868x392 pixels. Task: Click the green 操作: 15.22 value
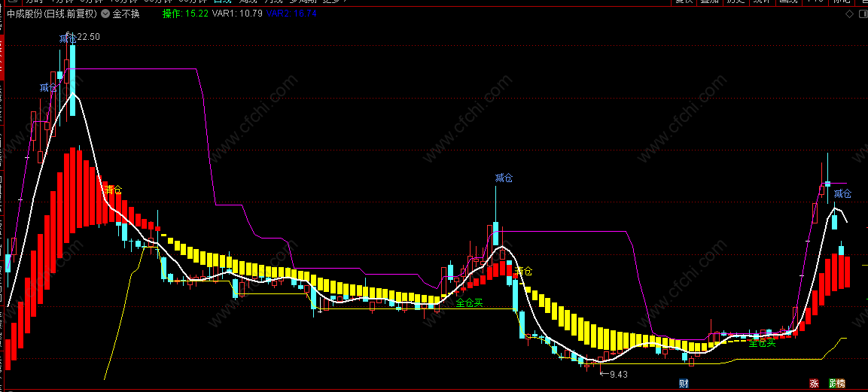coord(185,14)
